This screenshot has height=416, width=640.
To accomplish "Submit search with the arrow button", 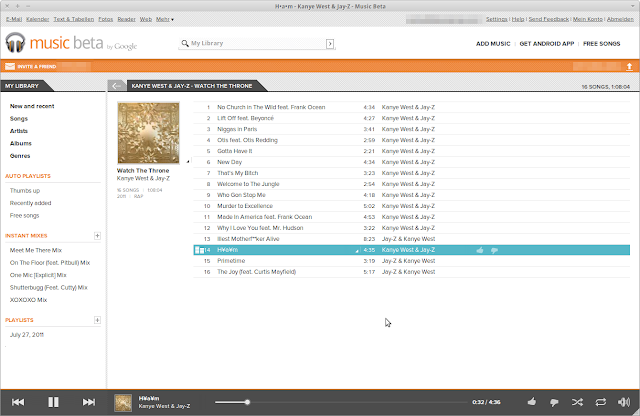I will [330, 44].
